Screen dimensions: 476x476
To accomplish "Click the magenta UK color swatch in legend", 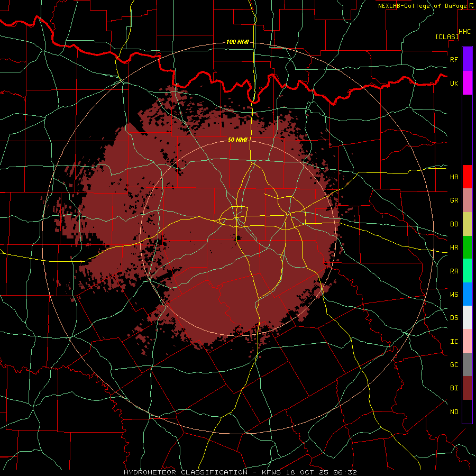I will (467, 83).
